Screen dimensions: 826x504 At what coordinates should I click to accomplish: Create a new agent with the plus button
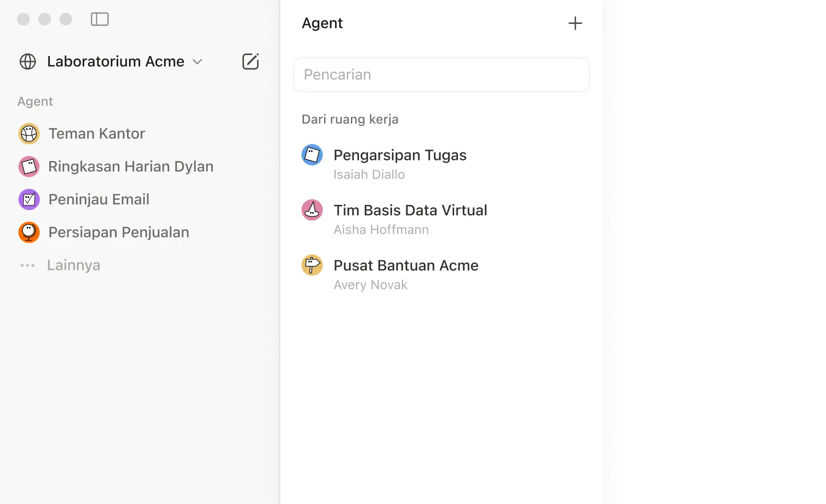[575, 22]
